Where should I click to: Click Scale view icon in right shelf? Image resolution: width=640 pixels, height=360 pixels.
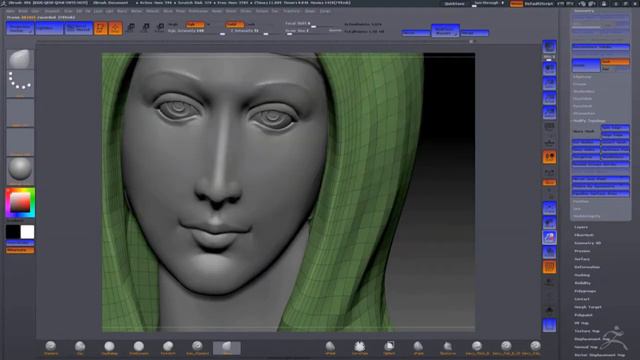click(x=549, y=238)
